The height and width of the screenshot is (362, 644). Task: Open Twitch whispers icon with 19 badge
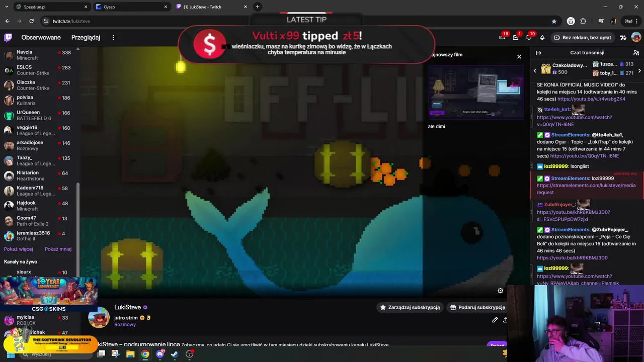click(529, 37)
